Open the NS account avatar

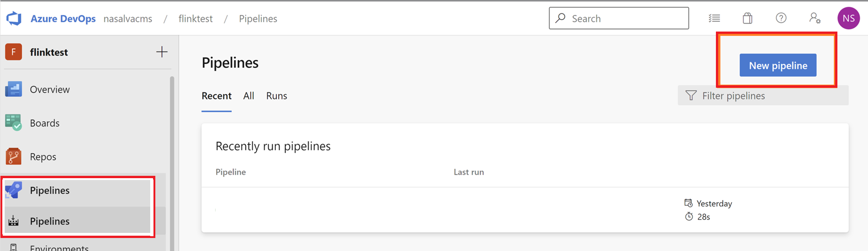coord(849,18)
